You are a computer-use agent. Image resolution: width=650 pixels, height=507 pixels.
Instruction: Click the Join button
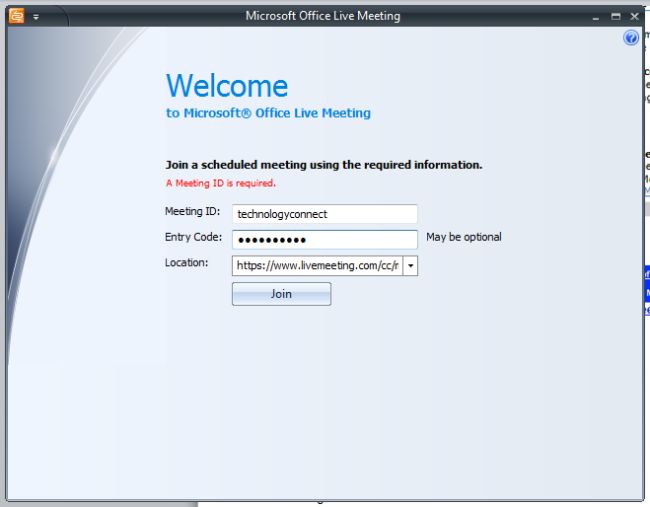281,294
